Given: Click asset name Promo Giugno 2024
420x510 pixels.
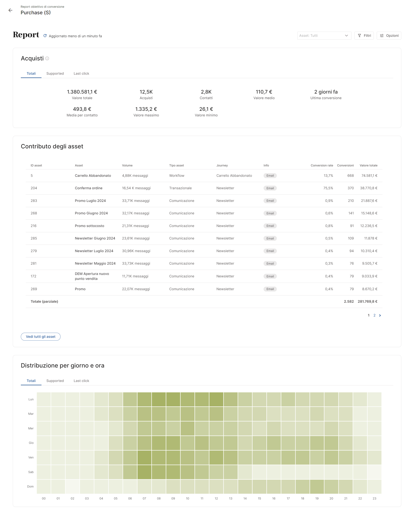Looking at the screenshot, I should coord(92,213).
